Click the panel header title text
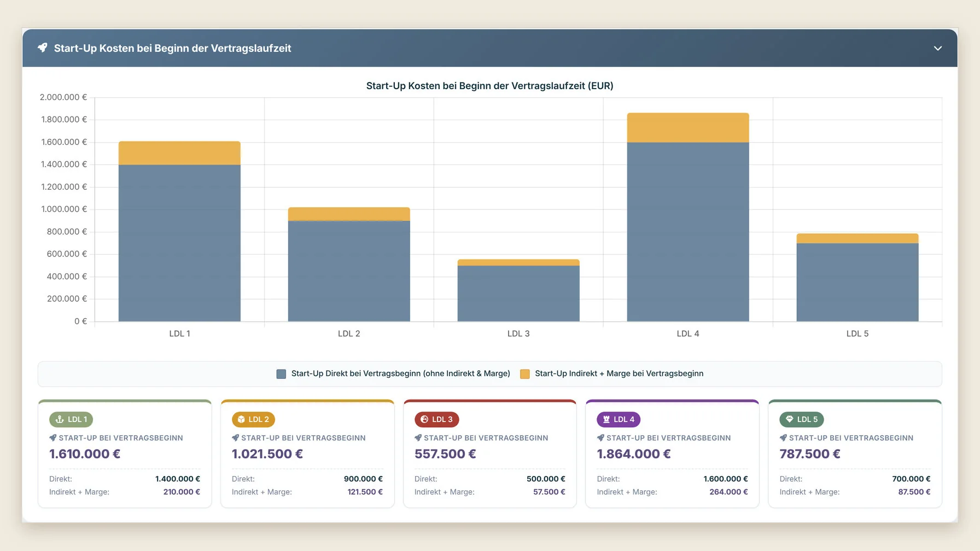This screenshot has height=551, width=980. click(x=173, y=48)
